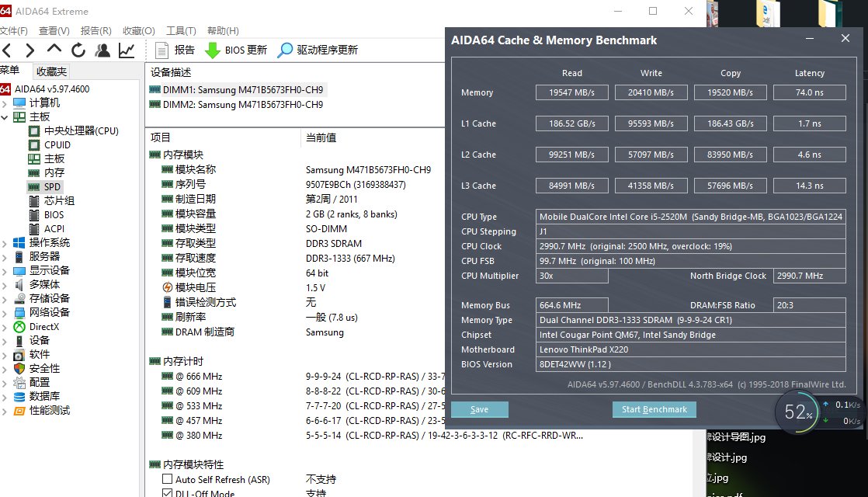Open the graph chart toolbar icon
Viewport: 868px width, 497px height.
127,50
